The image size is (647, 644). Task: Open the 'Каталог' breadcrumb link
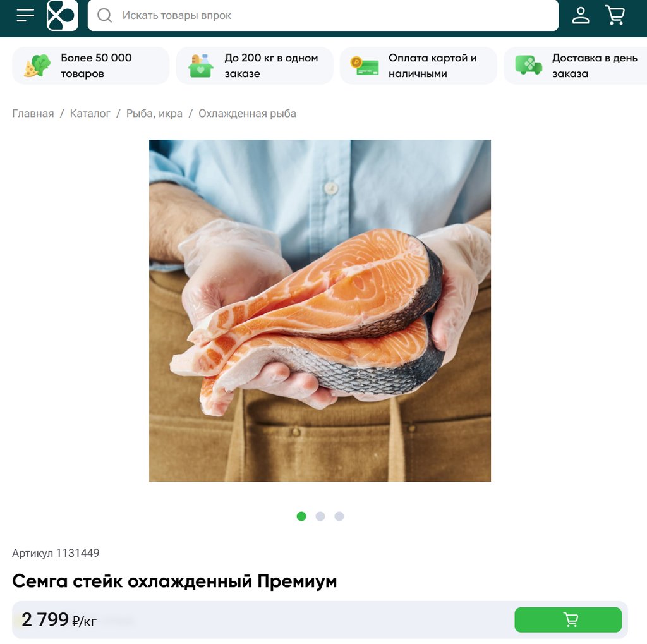pyautogui.click(x=90, y=114)
